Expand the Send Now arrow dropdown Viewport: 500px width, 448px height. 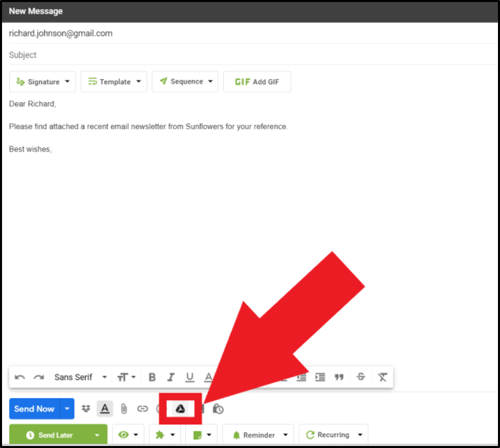click(x=67, y=409)
